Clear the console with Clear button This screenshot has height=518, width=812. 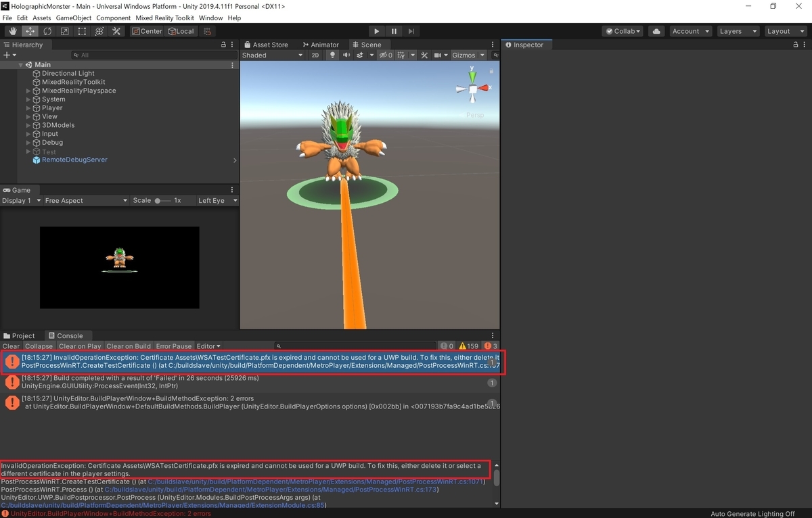(x=11, y=346)
